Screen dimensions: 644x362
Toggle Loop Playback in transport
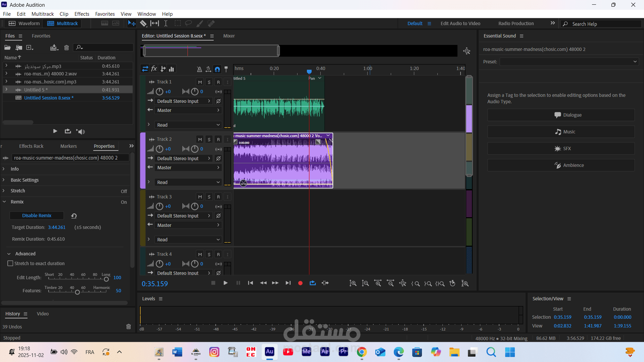pos(313,283)
